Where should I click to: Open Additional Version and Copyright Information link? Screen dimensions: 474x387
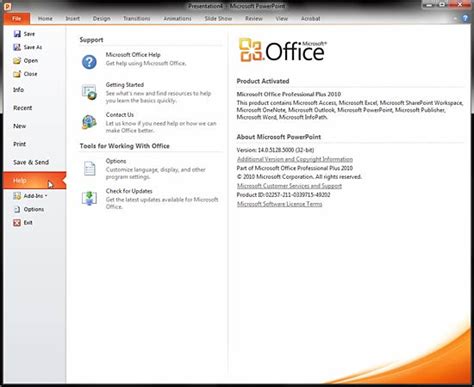[x=295, y=159]
